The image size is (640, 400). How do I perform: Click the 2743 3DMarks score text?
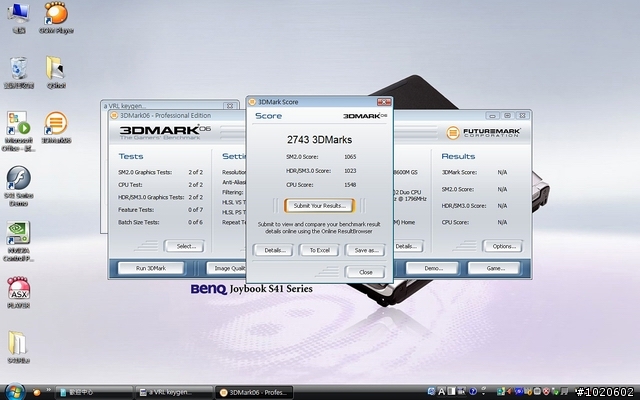pos(320,140)
